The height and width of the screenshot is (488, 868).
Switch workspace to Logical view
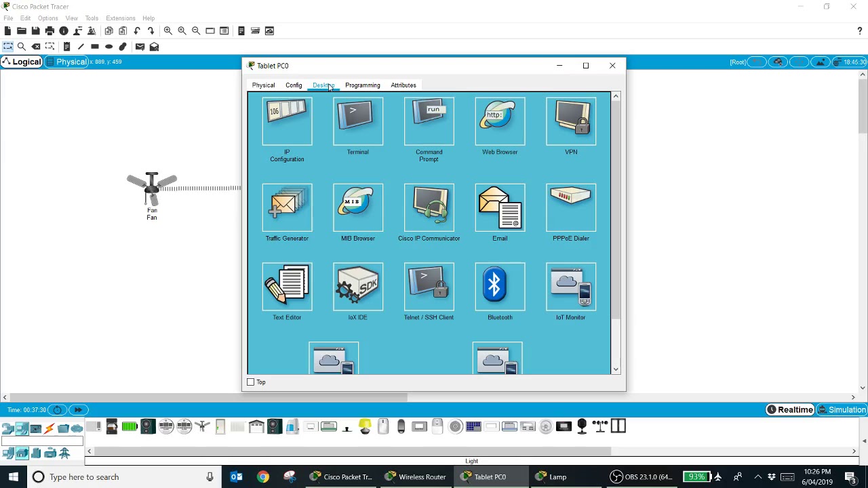coord(22,62)
